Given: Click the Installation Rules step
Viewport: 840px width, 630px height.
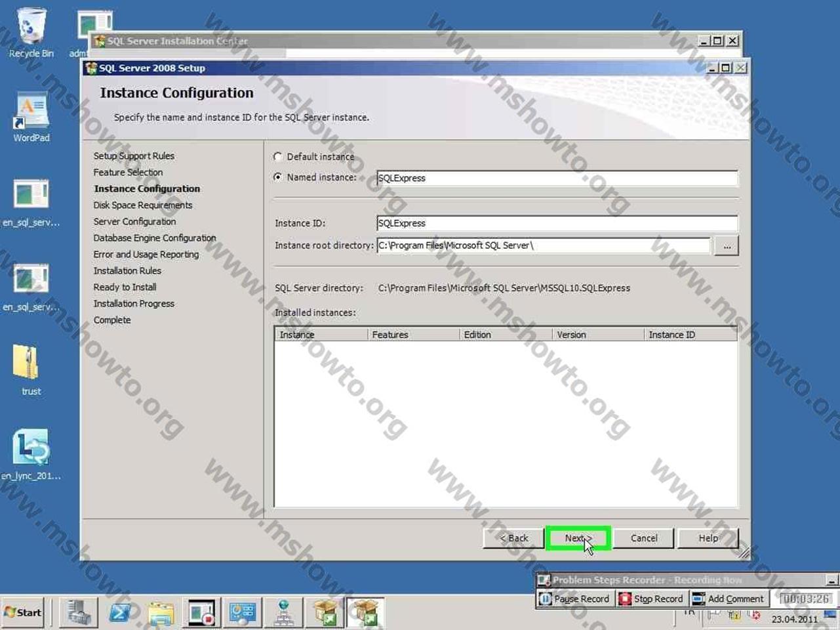Looking at the screenshot, I should pyautogui.click(x=127, y=271).
